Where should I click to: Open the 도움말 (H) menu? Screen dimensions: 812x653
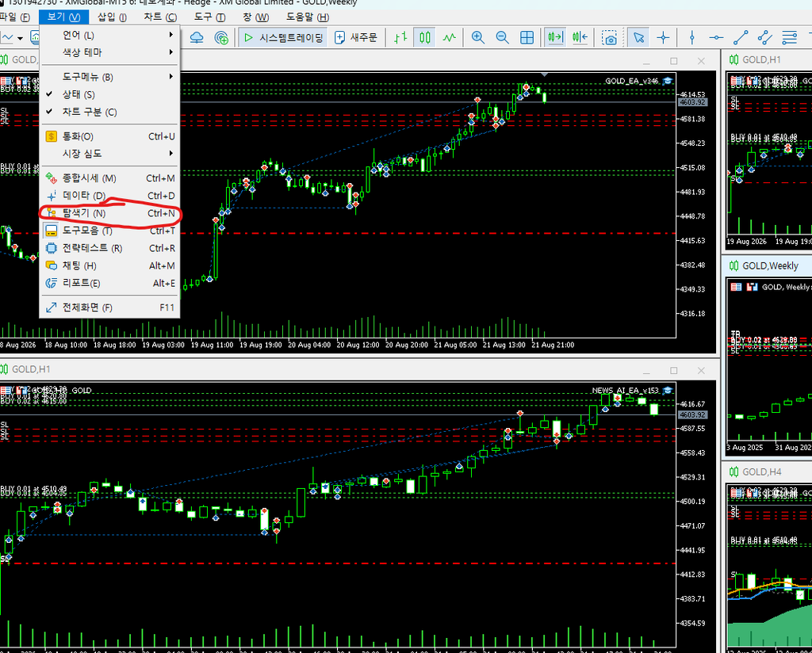(x=308, y=17)
